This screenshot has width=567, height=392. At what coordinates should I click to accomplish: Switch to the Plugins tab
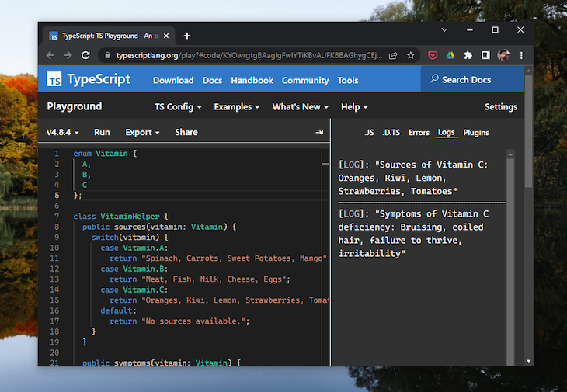(476, 133)
